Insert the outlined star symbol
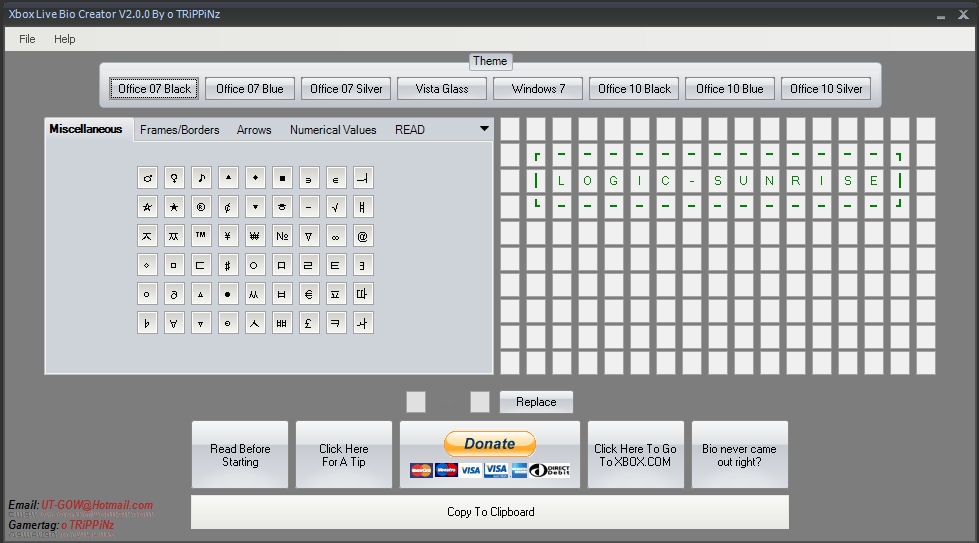 tap(147, 207)
